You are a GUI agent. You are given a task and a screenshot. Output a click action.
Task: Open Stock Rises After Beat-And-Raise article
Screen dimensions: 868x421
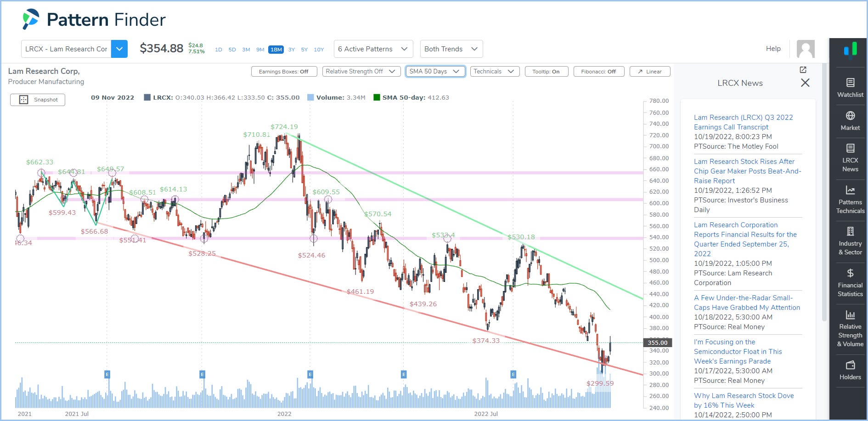point(747,171)
